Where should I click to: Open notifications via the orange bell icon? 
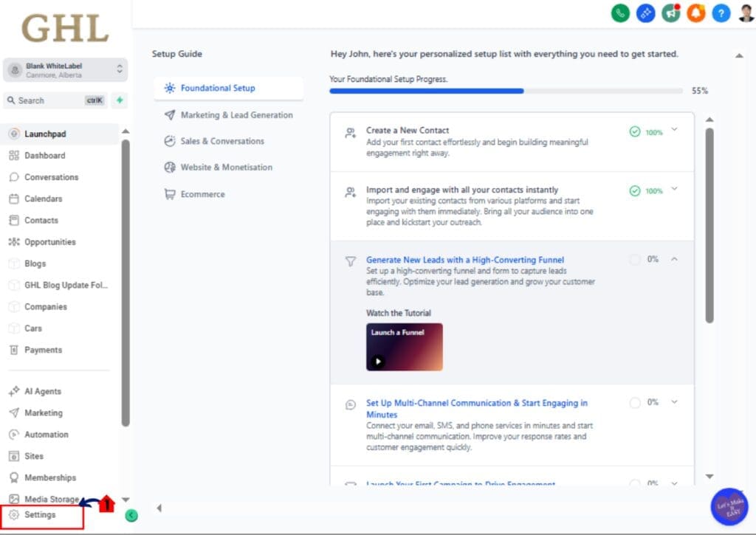click(695, 13)
